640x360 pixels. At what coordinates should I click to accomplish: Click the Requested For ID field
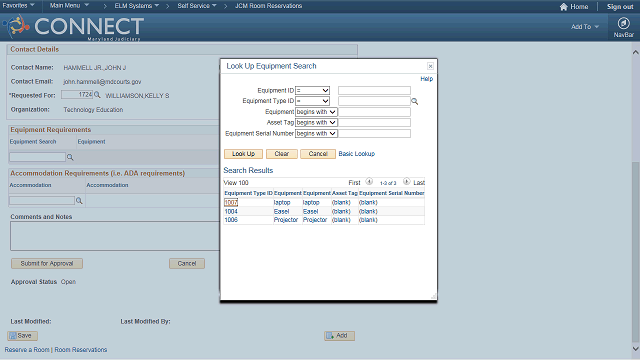click(x=77, y=95)
